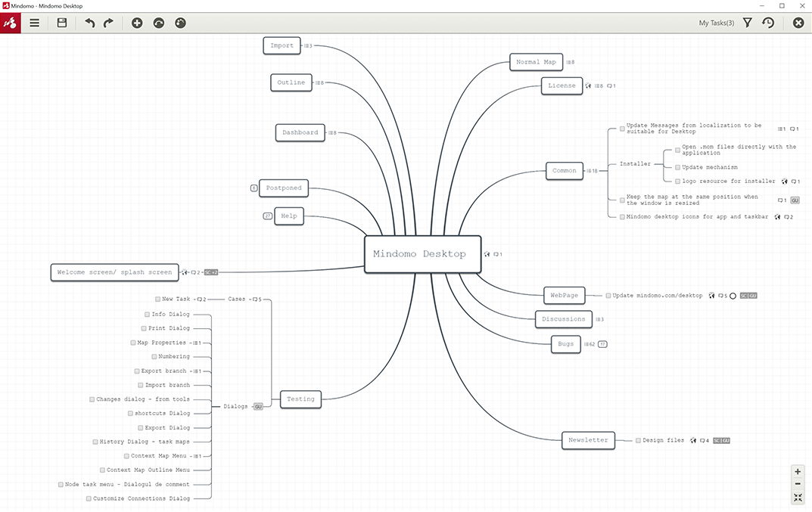Open the color palette theme icon
The width and height of the screenshot is (812, 512).
point(180,23)
